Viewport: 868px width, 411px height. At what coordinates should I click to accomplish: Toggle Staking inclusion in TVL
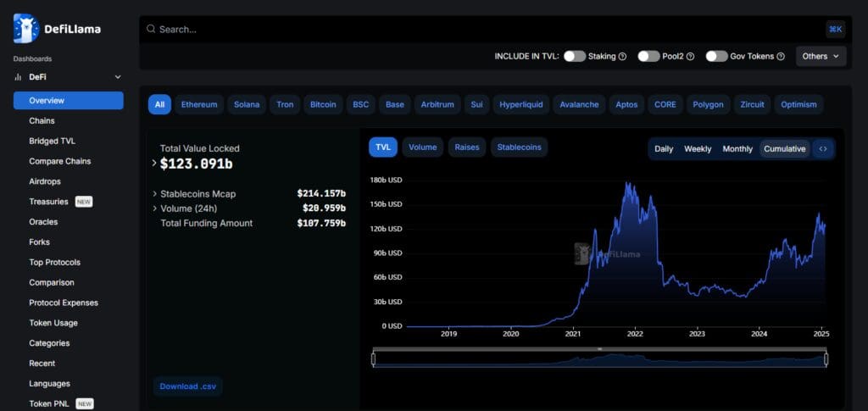click(575, 57)
